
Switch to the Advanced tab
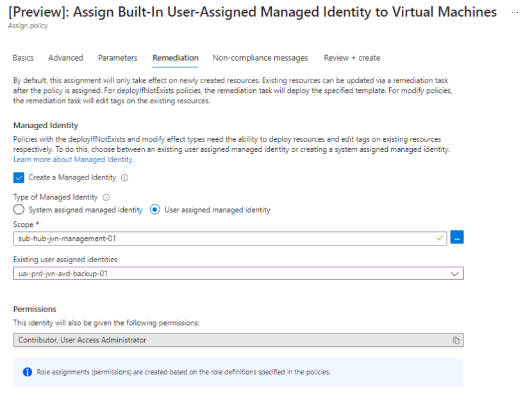tap(66, 58)
